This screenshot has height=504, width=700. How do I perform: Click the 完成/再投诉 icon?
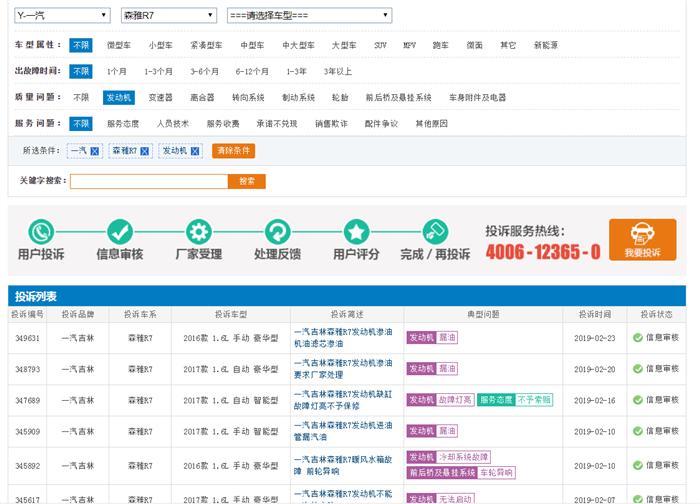tap(435, 232)
